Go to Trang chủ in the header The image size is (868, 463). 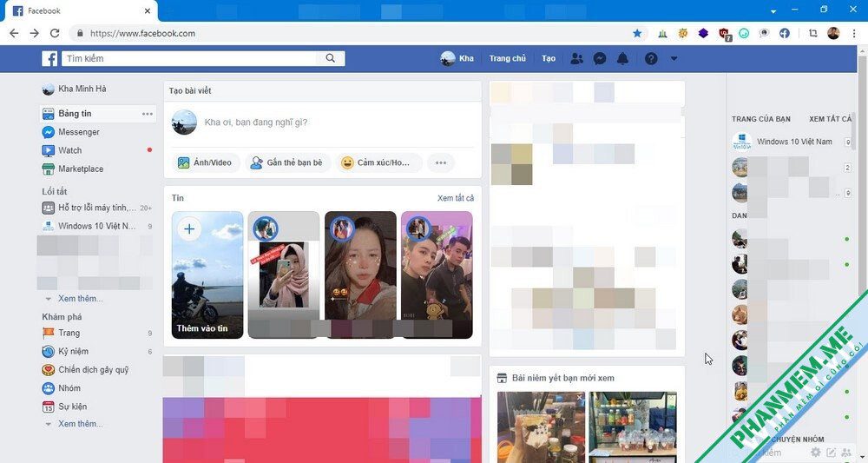point(507,58)
